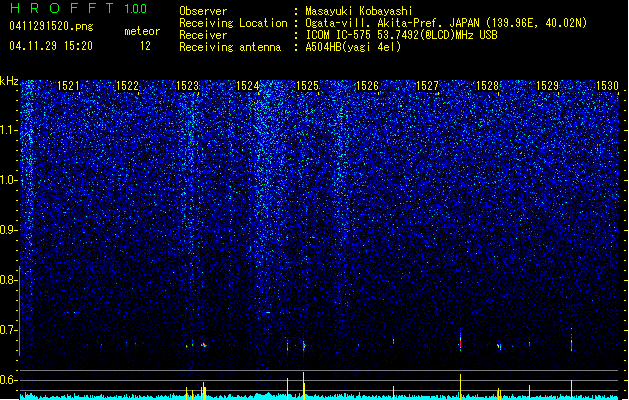This screenshot has height=400, width=629.
Task: Click time marker 1526
Action: pos(367,86)
